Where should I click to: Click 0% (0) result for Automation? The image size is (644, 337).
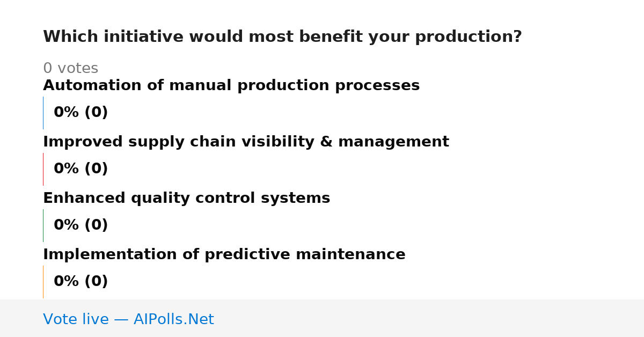(x=81, y=113)
